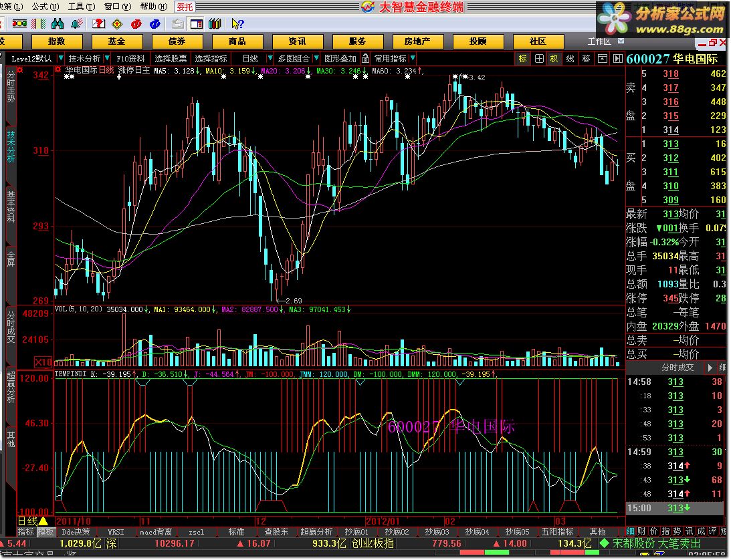Select the 查股东 indicator tab

tap(276, 531)
